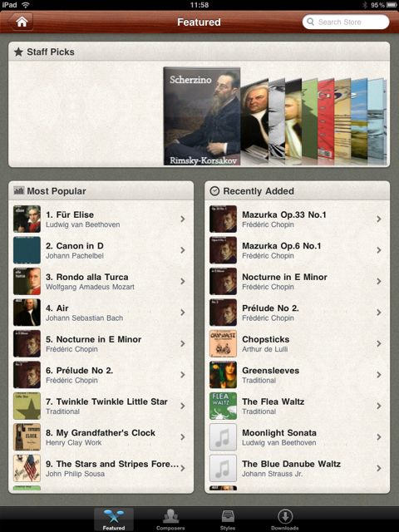Select the Featured tab
The height and width of the screenshot is (532, 399).
point(114,520)
